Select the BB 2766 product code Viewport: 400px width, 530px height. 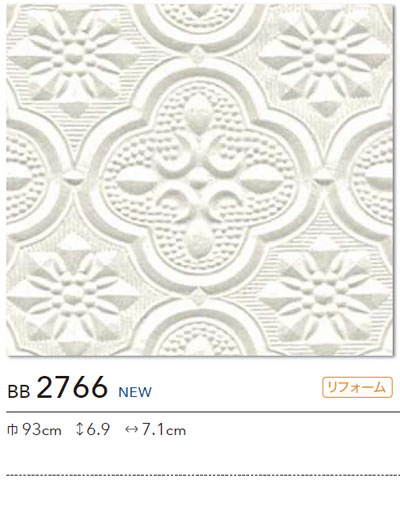(57, 387)
